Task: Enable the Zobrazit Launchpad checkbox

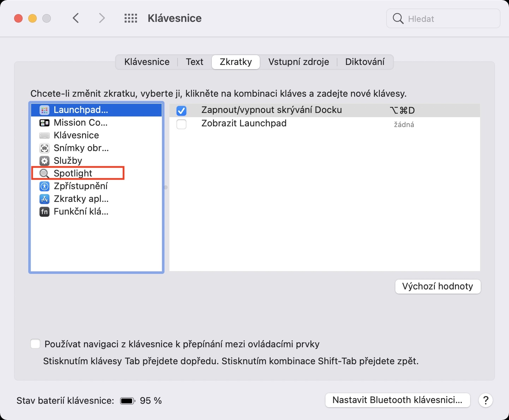Action: (181, 124)
